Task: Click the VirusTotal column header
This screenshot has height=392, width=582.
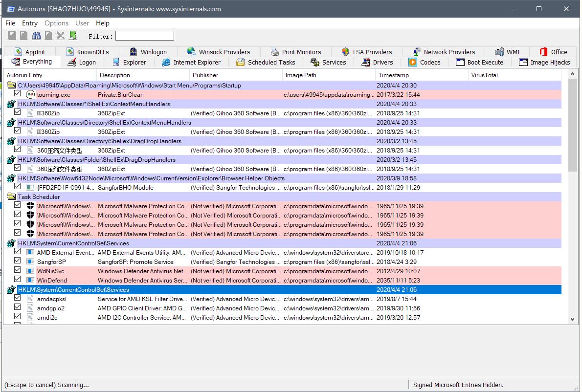Action: [x=515, y=75]
